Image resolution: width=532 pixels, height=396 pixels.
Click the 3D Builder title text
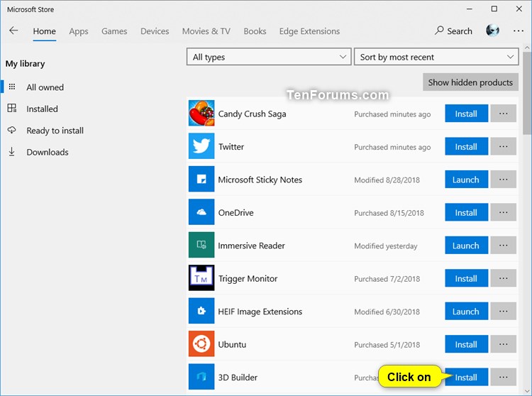tap(238, 378)
